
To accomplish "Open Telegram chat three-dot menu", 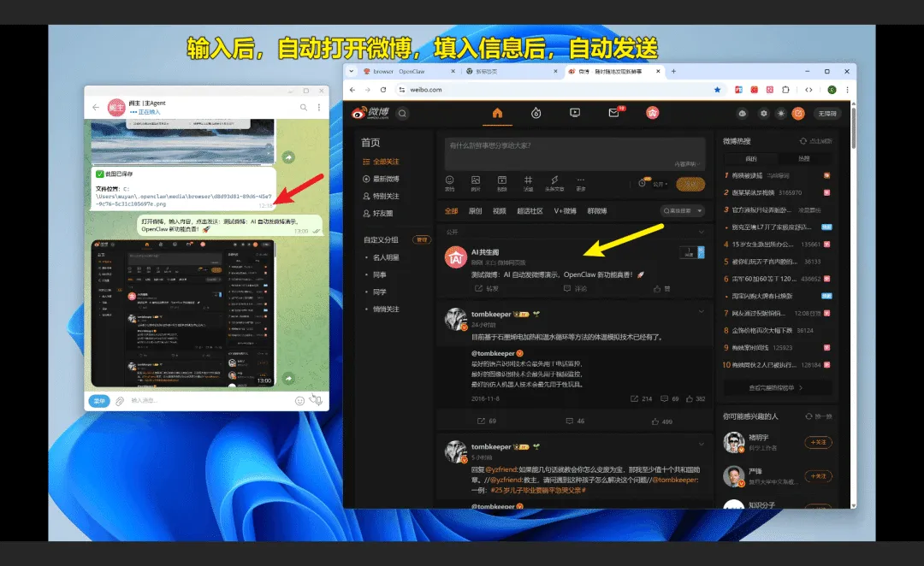I will [319, 107].
